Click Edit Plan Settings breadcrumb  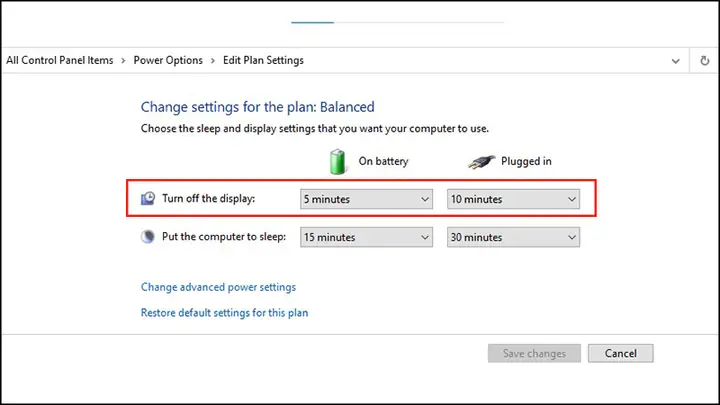click(263, 60)
